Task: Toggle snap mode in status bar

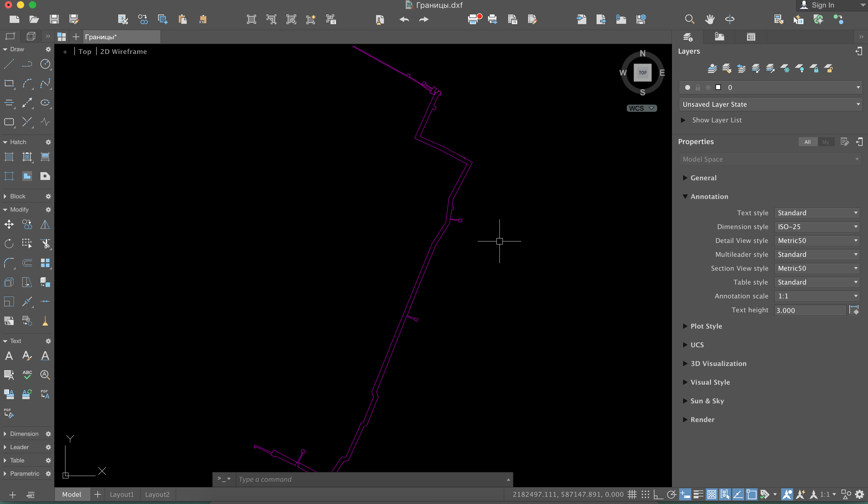Action: (x=645, y=495)
